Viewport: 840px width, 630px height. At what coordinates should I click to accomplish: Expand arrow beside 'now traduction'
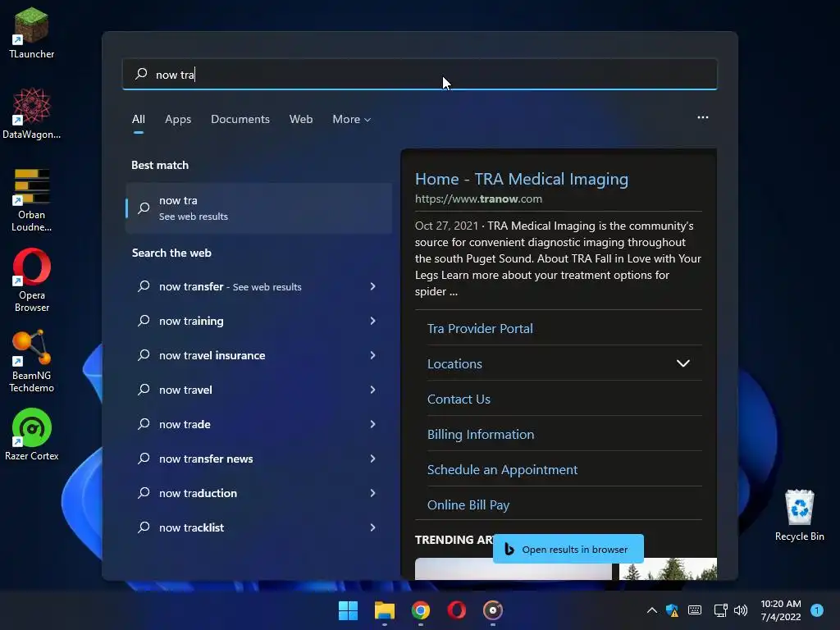click(x=373, y=493)
